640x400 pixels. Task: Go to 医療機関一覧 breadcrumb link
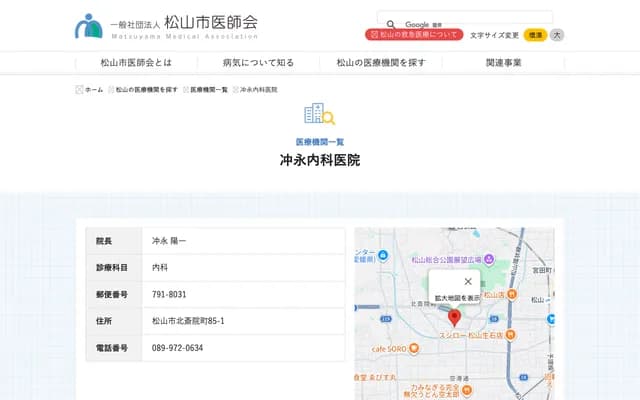209,89
